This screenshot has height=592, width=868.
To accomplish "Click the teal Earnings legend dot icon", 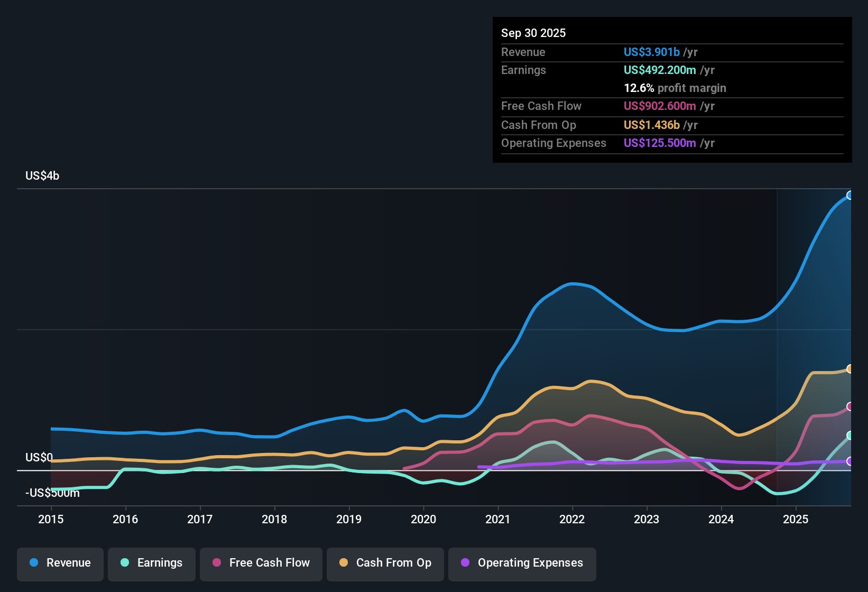I will pyautogui.click(x=124, y=563).
